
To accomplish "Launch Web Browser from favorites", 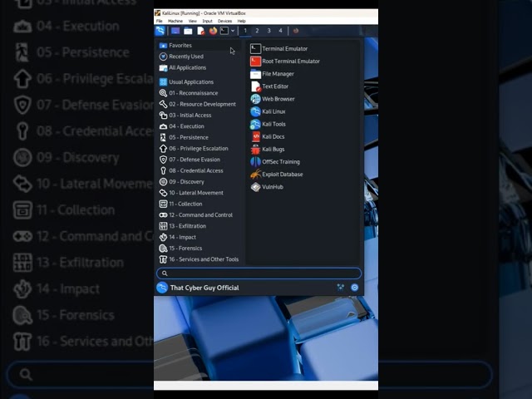I will coord(303,99).
